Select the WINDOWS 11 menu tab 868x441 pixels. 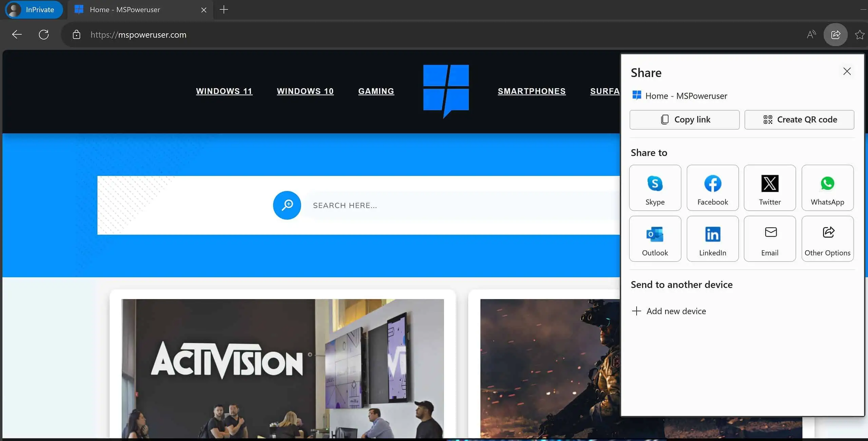(x=224, y=91)
